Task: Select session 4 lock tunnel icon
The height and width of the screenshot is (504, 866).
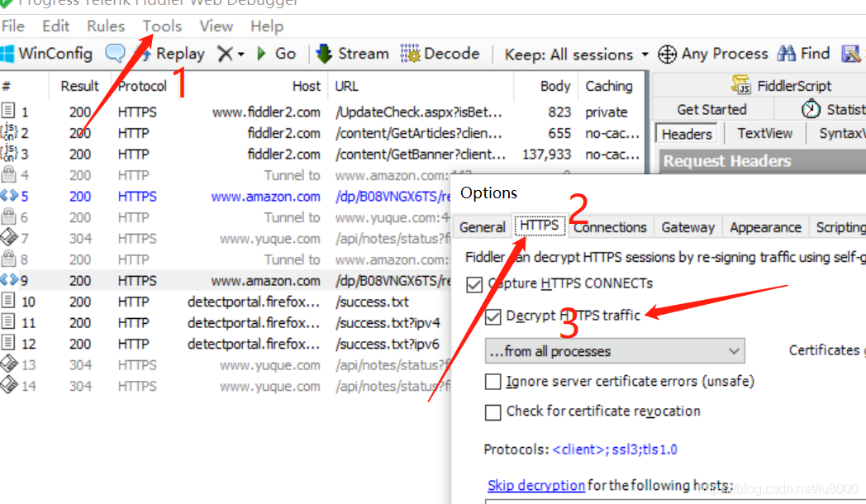Action: [8, 174]
